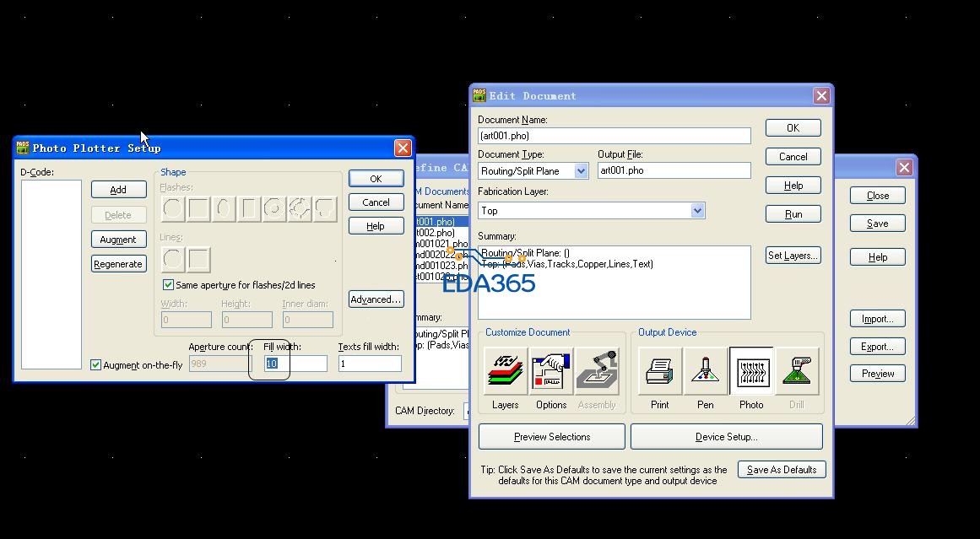This screenshot has width=980, height=539.
Task: Click the Augment button
Action: click(x=119, y=240)
